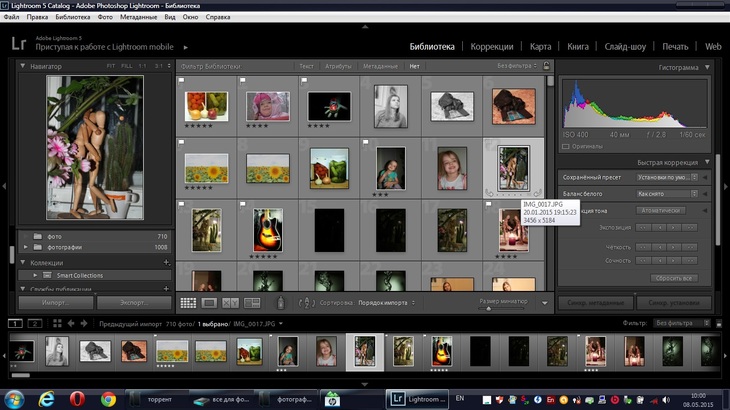730x410 pixels.
Task: Toggle sort direction a-z icon
Action: pyautogui.click(x=306, y=303)
